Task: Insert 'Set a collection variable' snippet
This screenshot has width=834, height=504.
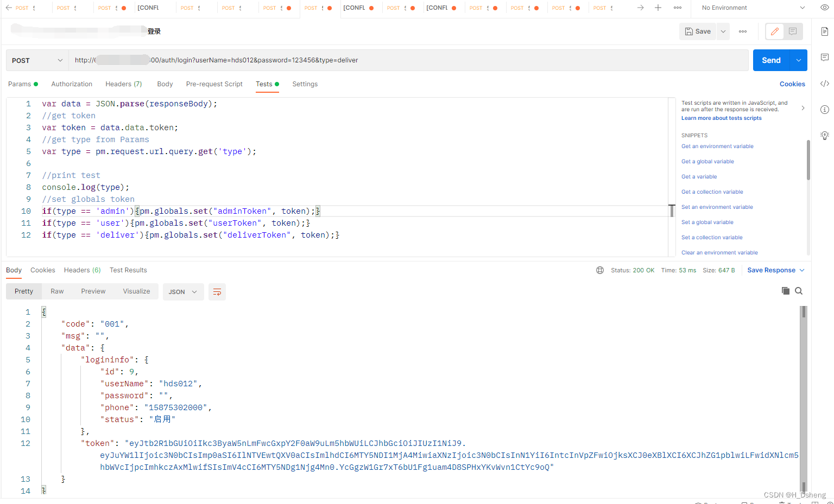Action: [712, 238]
